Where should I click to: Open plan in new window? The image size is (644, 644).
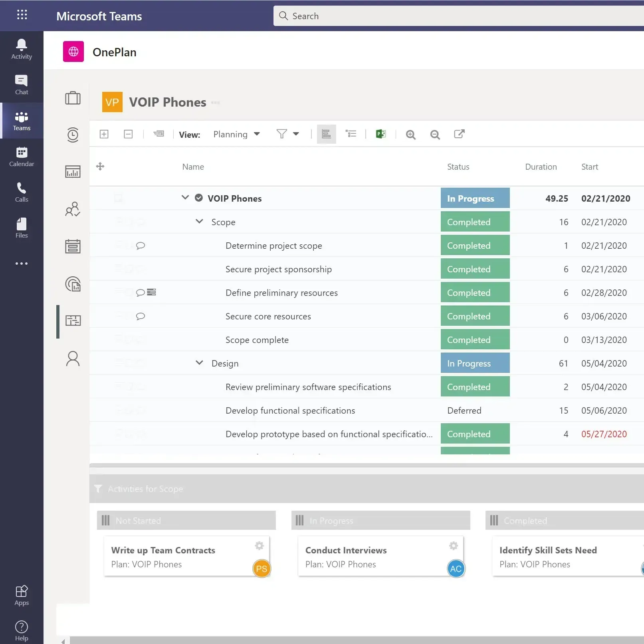tap(459, 134)
